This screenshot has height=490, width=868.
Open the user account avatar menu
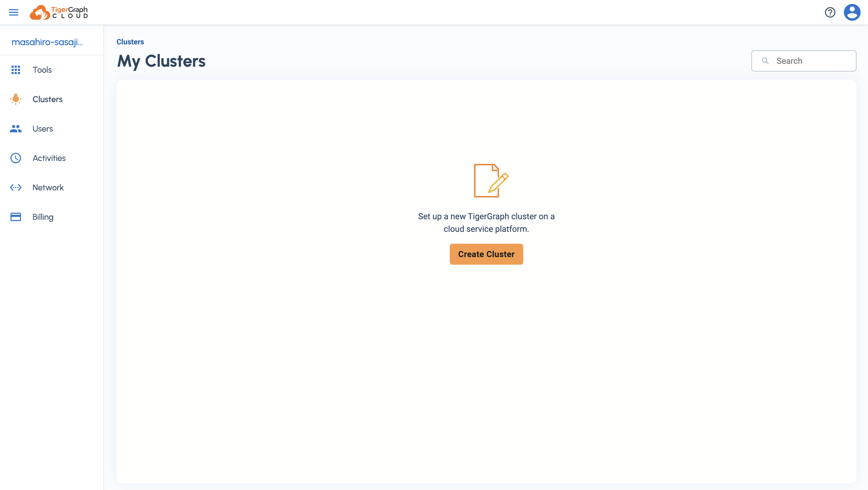[852, 12]
